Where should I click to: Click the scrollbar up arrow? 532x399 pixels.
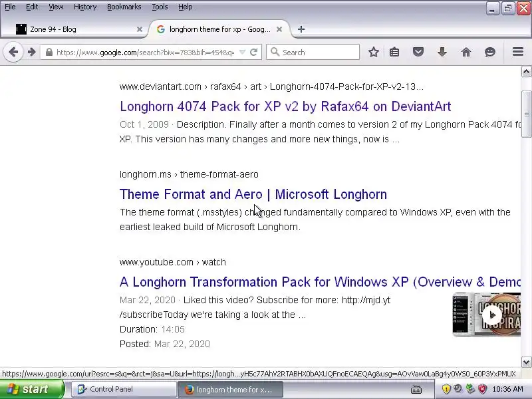pyautogui.click(x=526, y=72)
